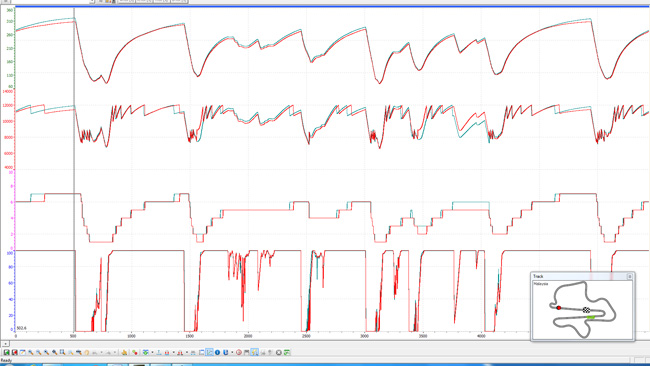Click the green save icon in bottom toolbar
The width and height of the screenshot is (650, 366).
(7, 352)
